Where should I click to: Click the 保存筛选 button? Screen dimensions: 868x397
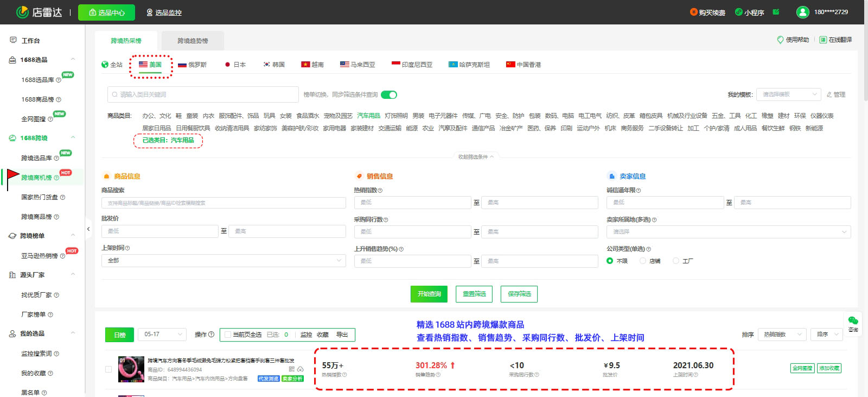coord(519,294)
